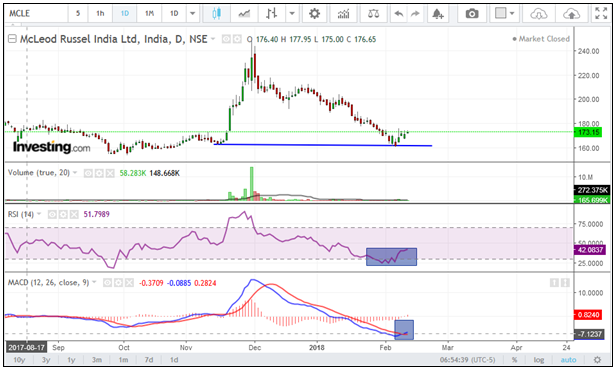This screenshot has height=370, width=614.
Task: Hide the main price series eye icon
Action: click(226, 39)
